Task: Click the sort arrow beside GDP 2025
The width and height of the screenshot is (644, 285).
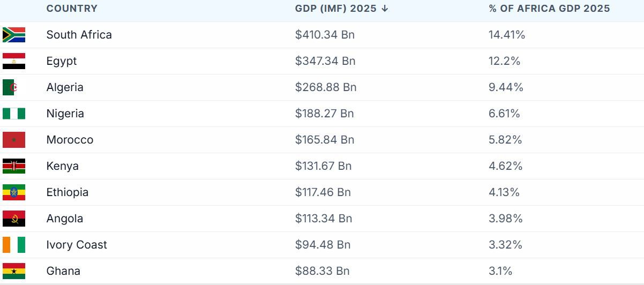Action: click(385, 9)
